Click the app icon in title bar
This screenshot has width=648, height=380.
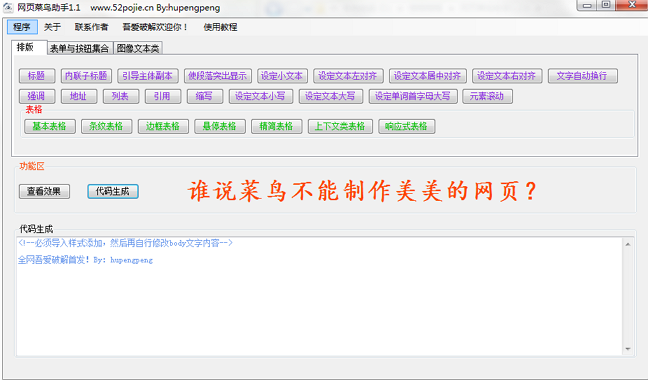[8, 7]
